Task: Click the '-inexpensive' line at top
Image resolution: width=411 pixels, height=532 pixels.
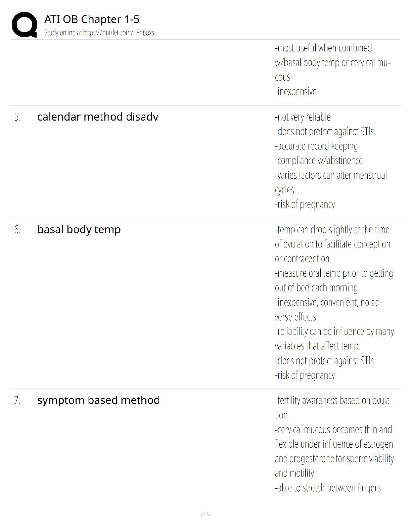Action: (x=295, y=92)
